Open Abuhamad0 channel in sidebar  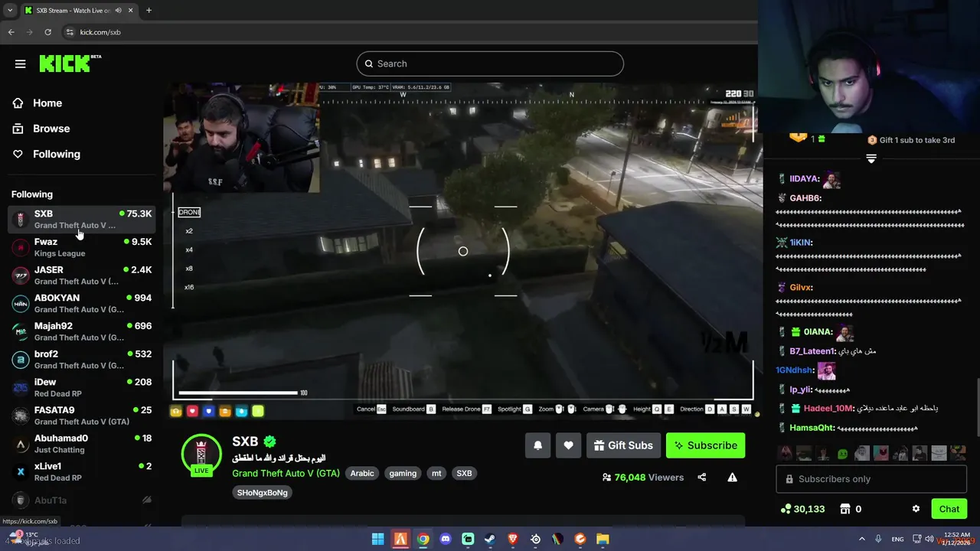(x=82, y=444)
